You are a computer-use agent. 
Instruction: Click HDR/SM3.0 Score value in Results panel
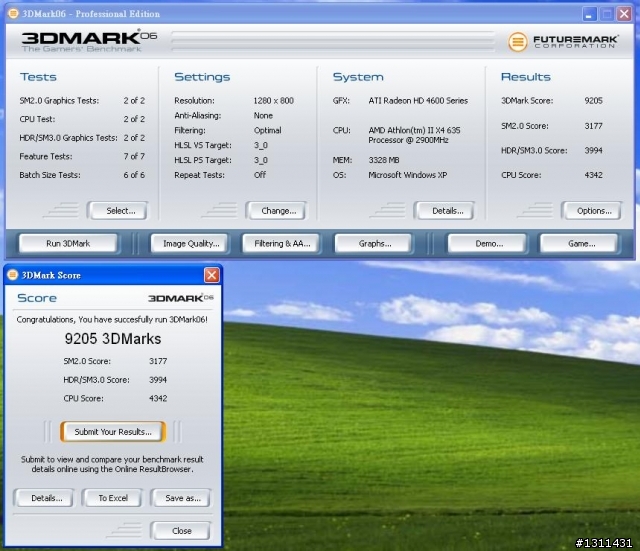(x=593, y=151)
